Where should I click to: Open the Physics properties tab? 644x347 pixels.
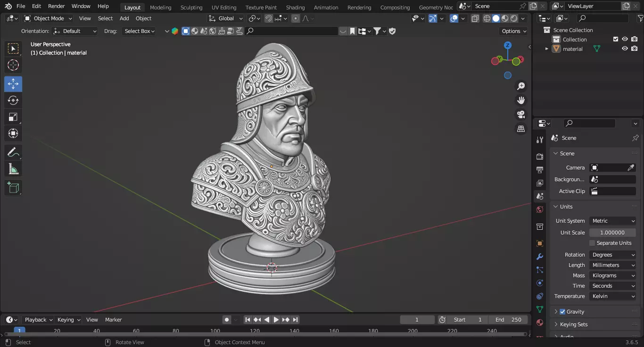pos(540,283)
